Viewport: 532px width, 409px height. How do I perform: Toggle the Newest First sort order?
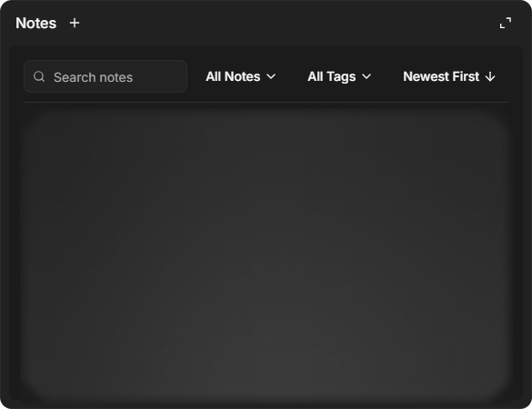click(x=449, y=76)
